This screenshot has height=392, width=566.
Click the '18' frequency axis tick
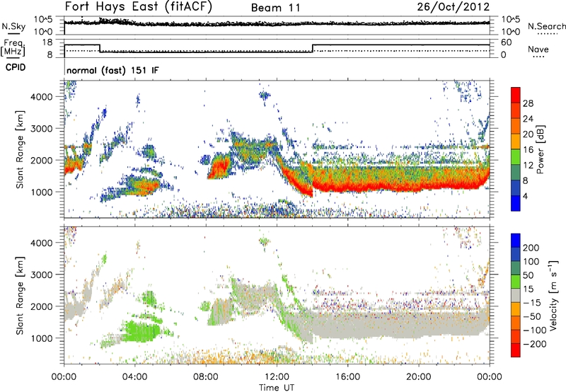(x=47, y=42)
